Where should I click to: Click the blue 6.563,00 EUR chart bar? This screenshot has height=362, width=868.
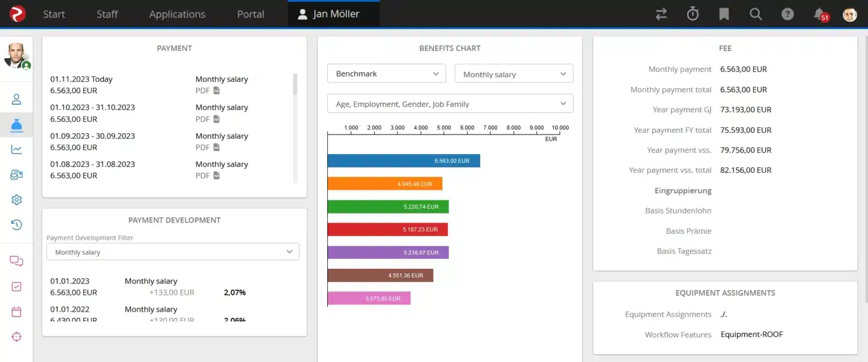[403, 161]
